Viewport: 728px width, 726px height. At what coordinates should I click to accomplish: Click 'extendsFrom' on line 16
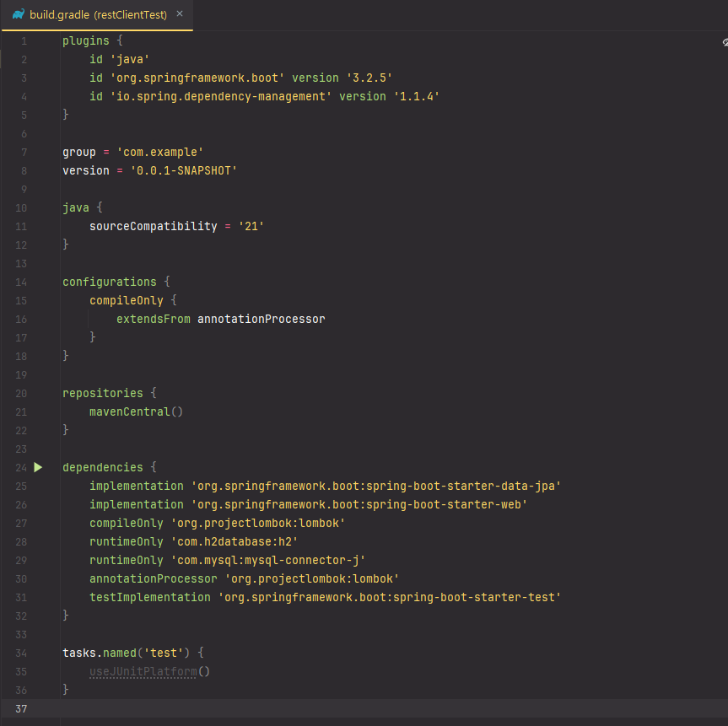tap(154, 320)
